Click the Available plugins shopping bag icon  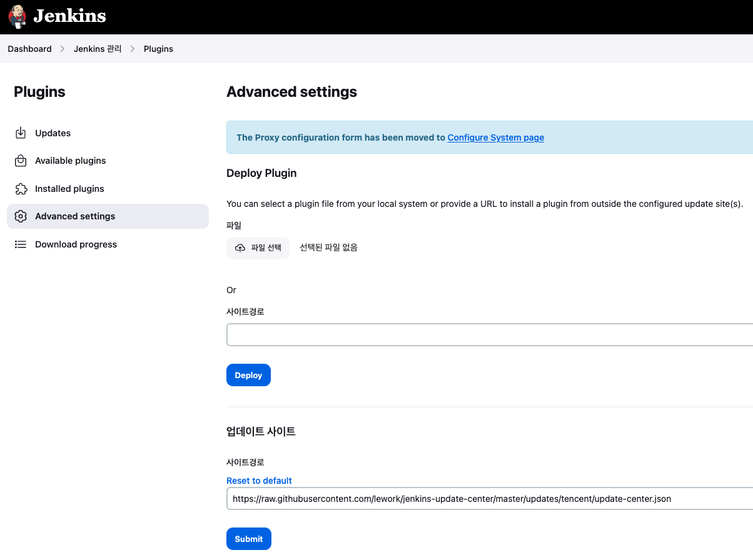21,161
